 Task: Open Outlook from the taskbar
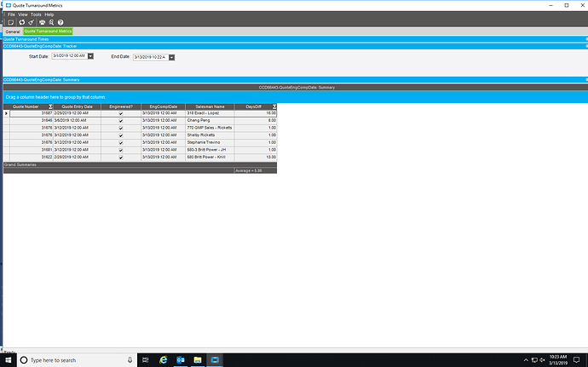point(181,360)
